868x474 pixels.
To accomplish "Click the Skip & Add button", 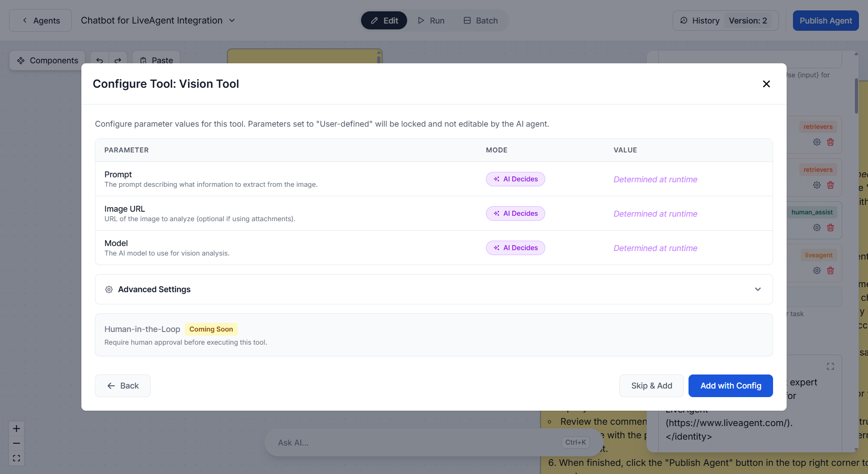I will 651,386.
